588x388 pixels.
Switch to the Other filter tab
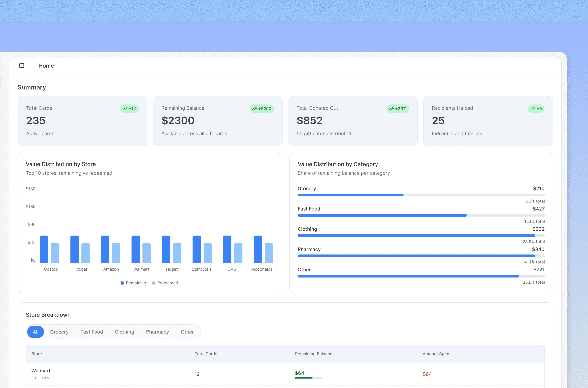[x=187, y=332]
